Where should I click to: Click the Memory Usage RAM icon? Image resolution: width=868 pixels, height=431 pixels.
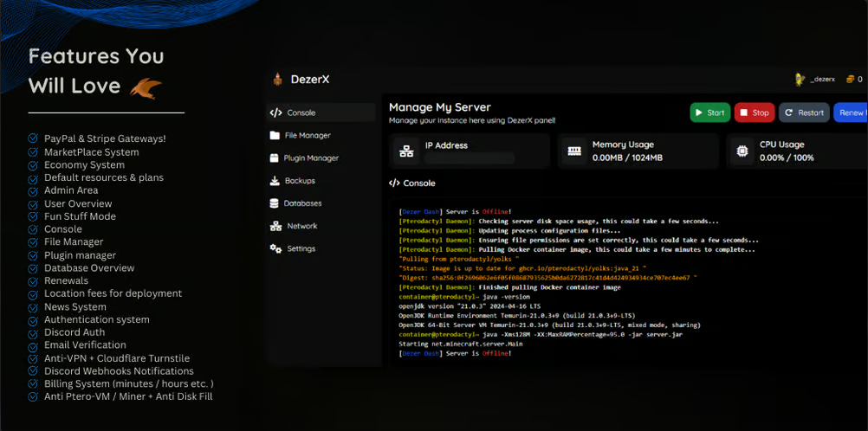[x=574, y=151]
